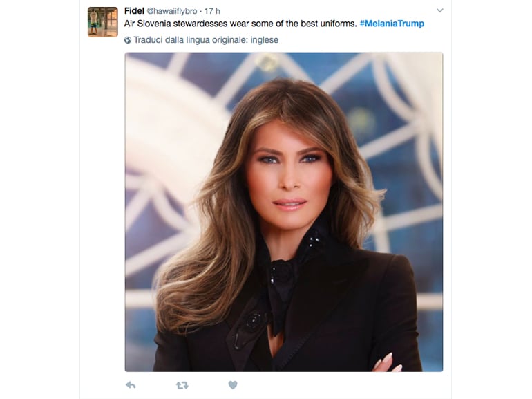
Task: Click the tweet text about Air Slovenia
Action: coord(240,24)
